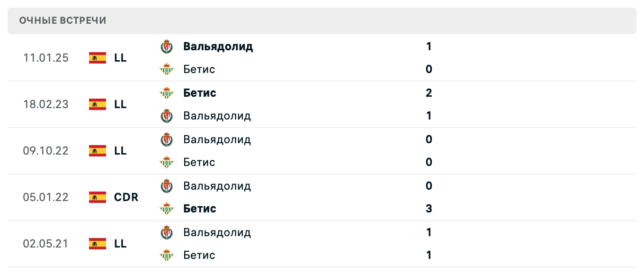
Task: Click Spain flag next to 11.01.25
Action: pos(98,58)
